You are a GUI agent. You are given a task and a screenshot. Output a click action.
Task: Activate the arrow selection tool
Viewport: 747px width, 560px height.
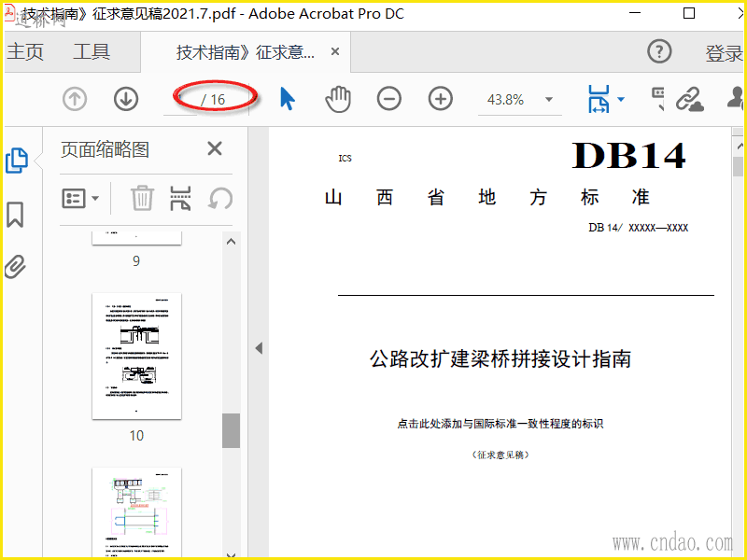click(x=288, y=99)
